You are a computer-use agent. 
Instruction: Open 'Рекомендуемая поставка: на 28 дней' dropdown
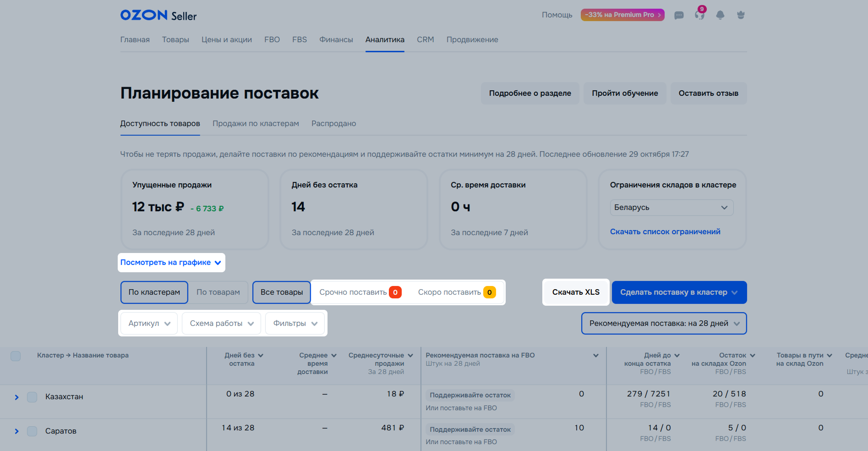point(664,324)
